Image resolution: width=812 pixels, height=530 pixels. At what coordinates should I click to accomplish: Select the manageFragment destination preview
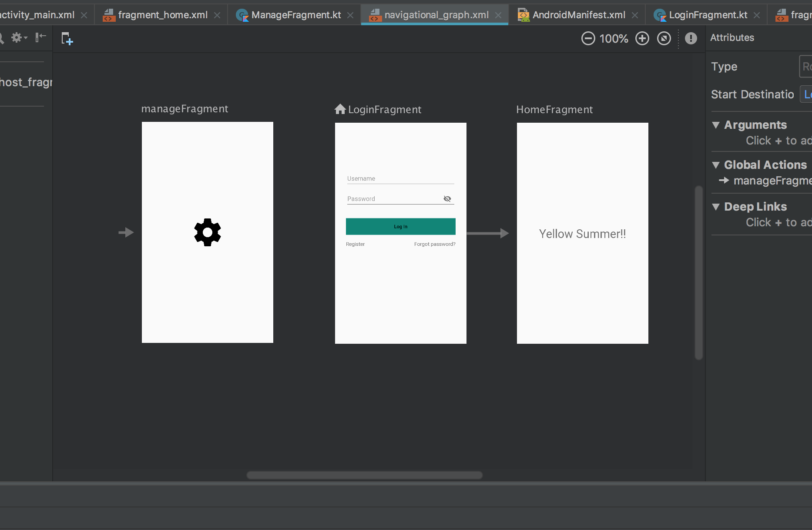point(208,232)
